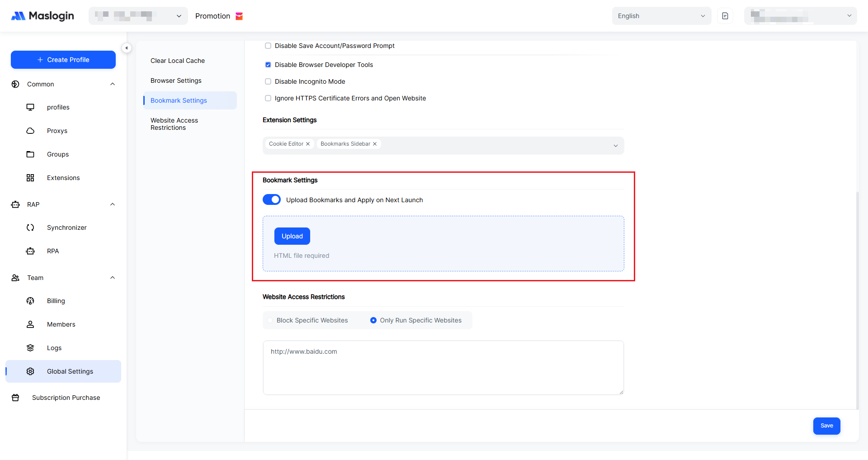This screenshot has width=868, height=460.
Task: Click the Upload button for bookmarks
Action: tap(292, 236)
